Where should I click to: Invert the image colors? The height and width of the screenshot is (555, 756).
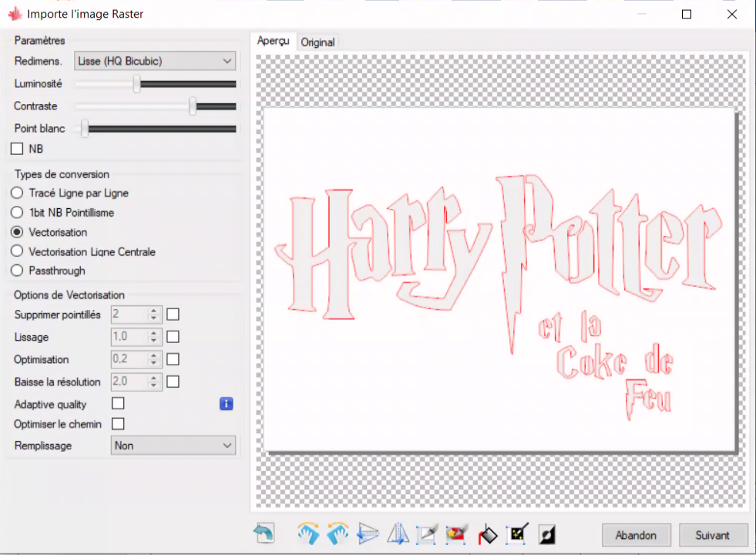[x=547, y=534]
